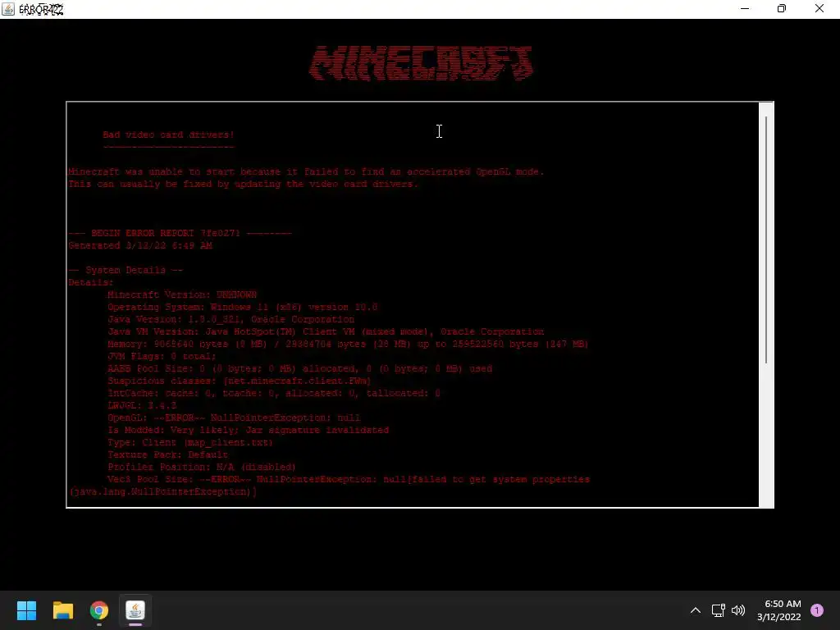The height and width of the screenshot is (630, 840).
Task: Click the 'LWJGL: 2.4.2' line
Action: click(x=142, y=405)
